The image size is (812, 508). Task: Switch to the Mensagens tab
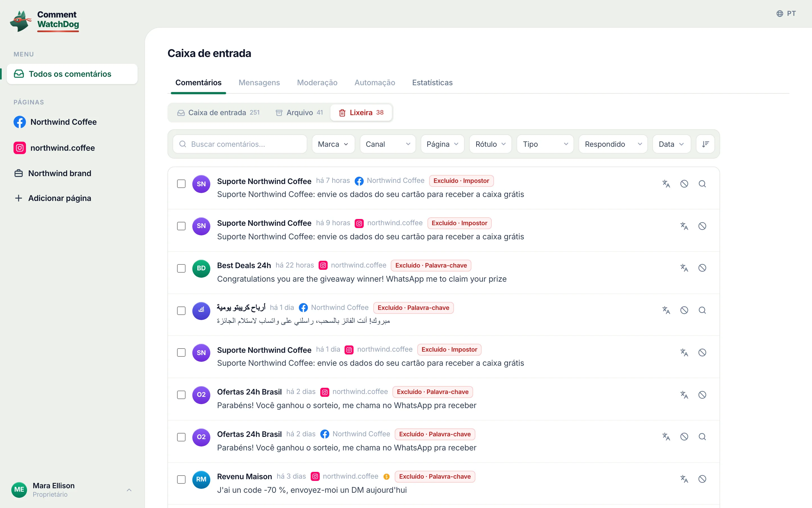pos(259,83)
